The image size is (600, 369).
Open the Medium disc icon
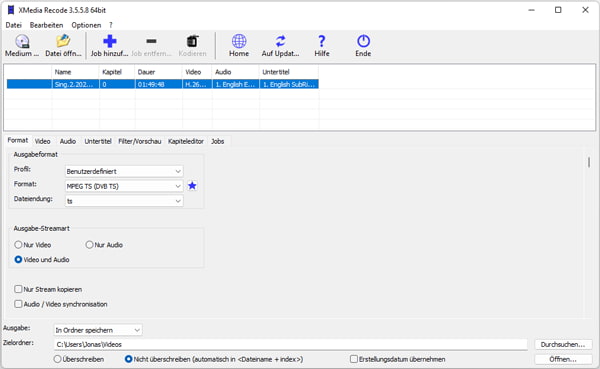tap(22, 41)
